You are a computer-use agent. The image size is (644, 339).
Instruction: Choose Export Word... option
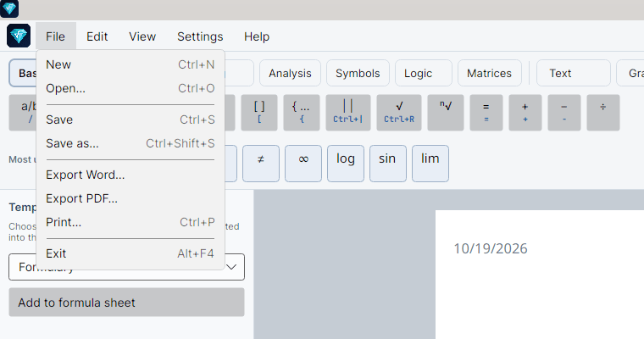130,175
